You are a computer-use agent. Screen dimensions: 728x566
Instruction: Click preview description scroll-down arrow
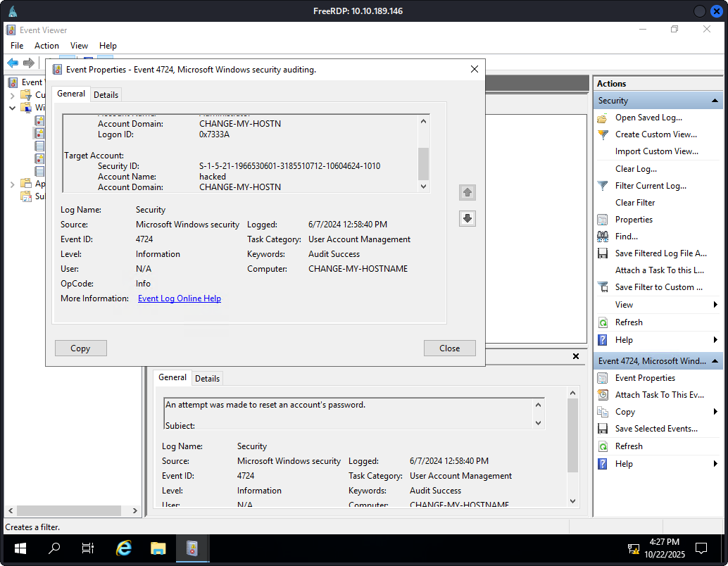click(x=538, y=423)
